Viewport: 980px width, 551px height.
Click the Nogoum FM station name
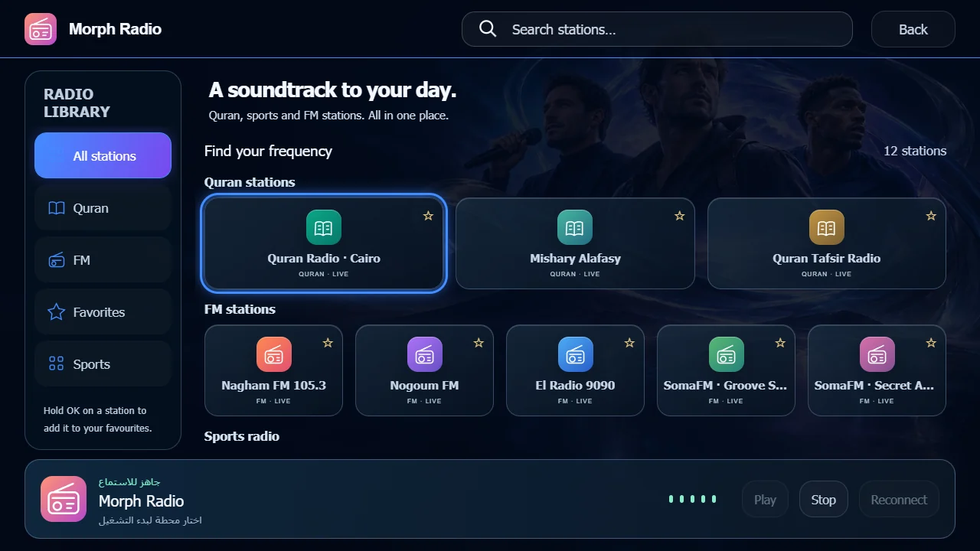(x=425, y=385)
